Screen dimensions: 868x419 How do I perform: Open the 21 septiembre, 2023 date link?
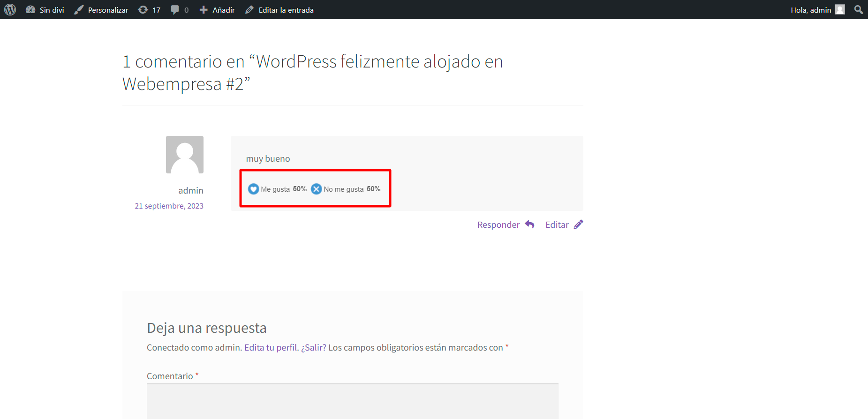click(x=169, y=206)
